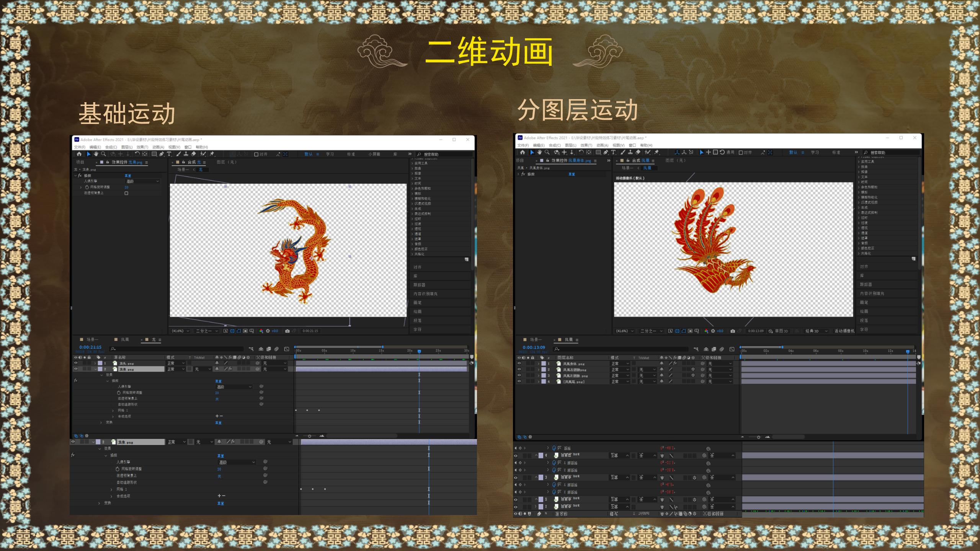
Task: Select the Pen tool in left window toolbar
Action: (x=162, y=154)
